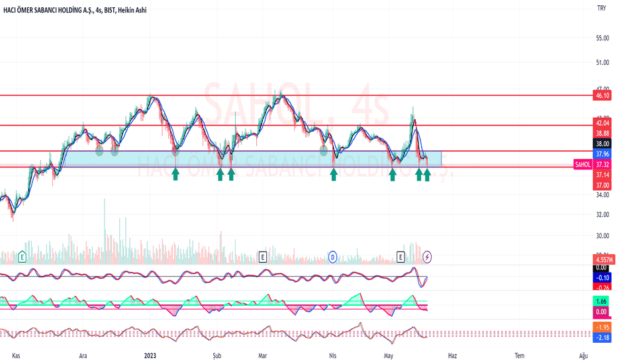The image size is (617, 364).
Task: Click the red 37.00 price label
Action: click(602, 185)
